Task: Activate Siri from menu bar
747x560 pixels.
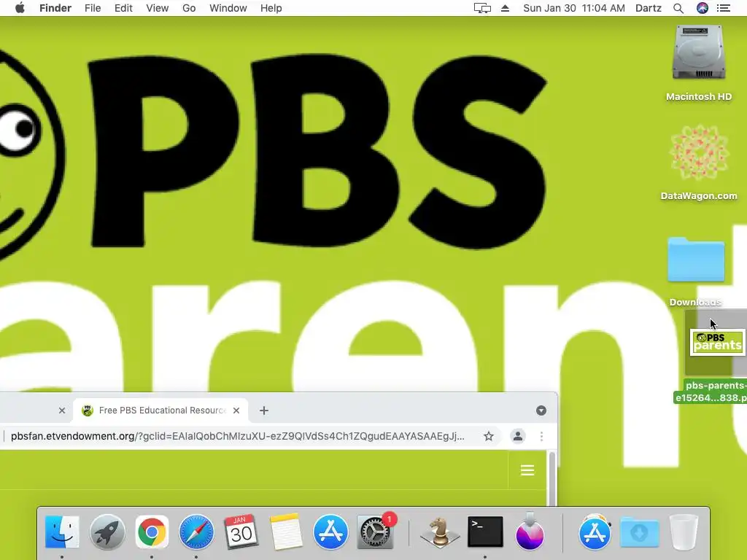Action: click(x=703, y=8)
